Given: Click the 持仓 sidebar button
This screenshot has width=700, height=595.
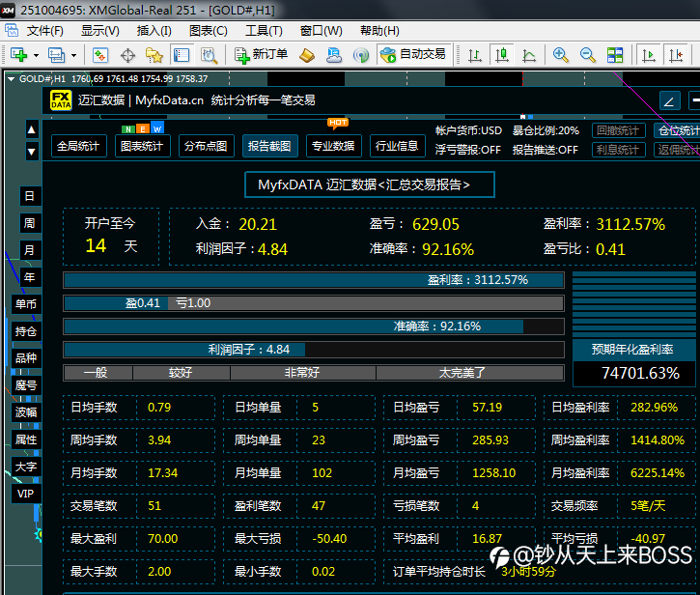Looking at the screenshot, I should [27, 331].
